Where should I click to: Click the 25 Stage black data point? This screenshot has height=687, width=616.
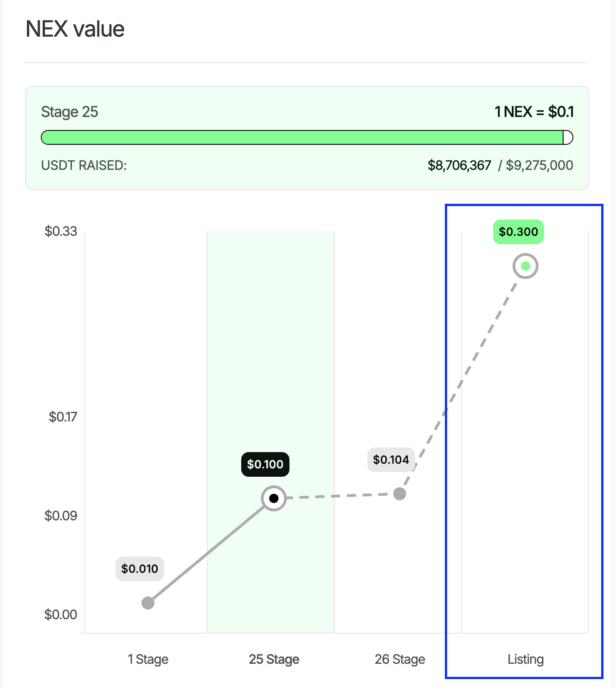click(x=274, y=498)
